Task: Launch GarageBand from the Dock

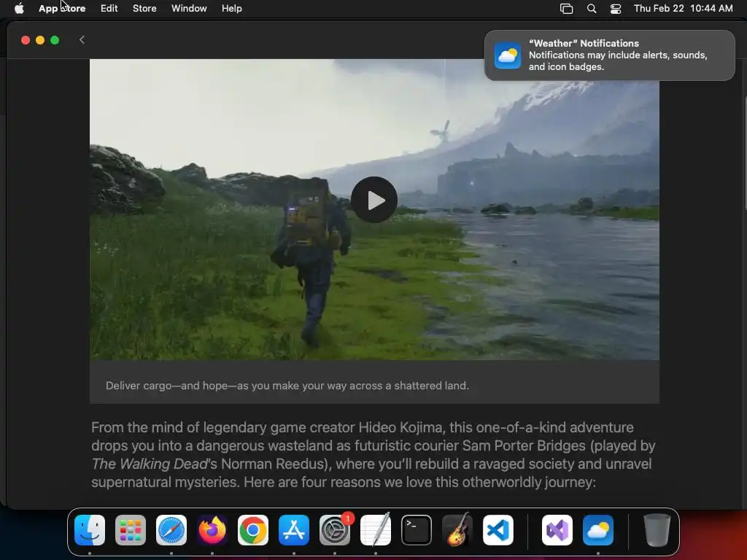Action: (x=457, y=530)
